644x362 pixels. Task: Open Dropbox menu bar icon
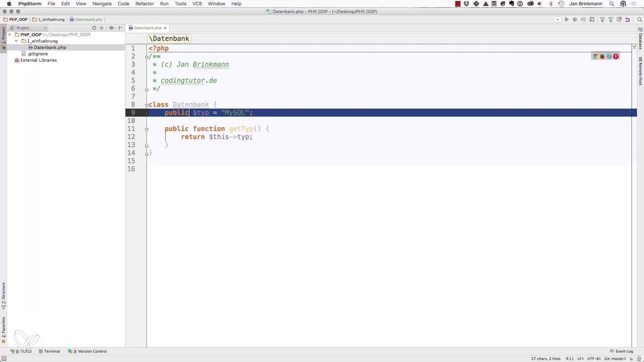(x=467, y=4)
